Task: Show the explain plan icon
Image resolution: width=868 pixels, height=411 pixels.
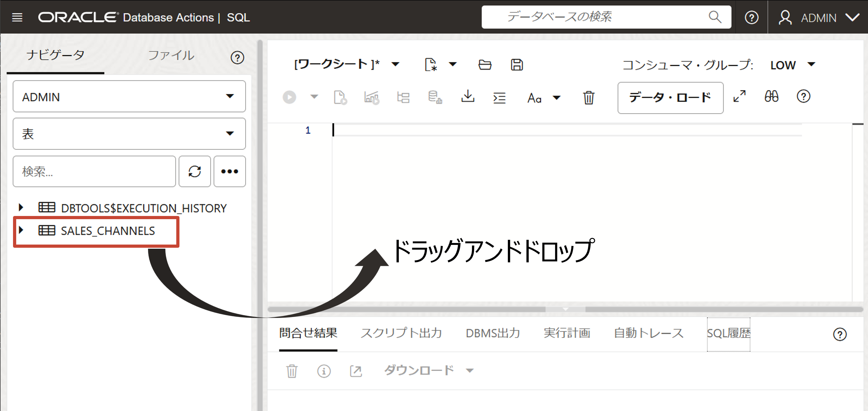Action: (371, 98)
